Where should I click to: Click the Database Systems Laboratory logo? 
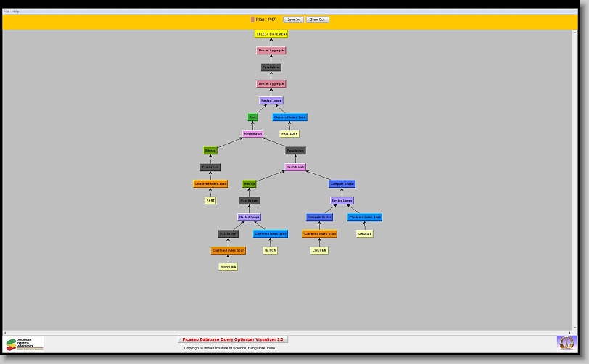click(x=24, y=344)
